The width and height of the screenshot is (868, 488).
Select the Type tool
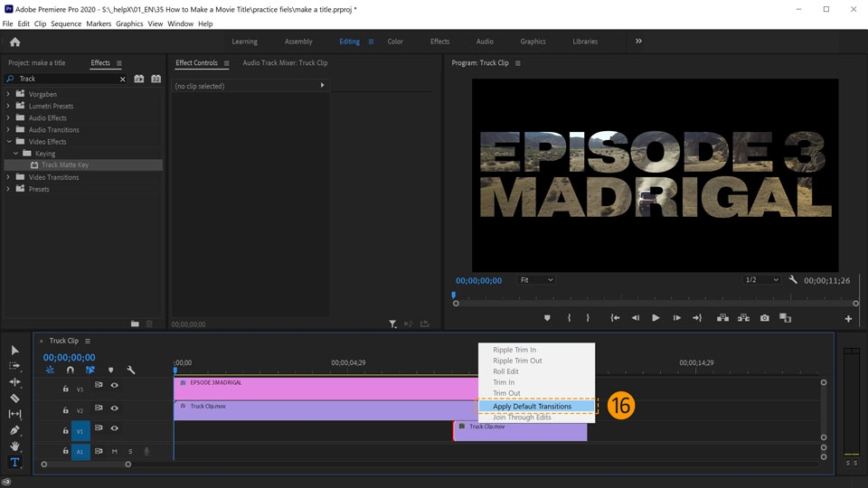(x=15, y=462)
